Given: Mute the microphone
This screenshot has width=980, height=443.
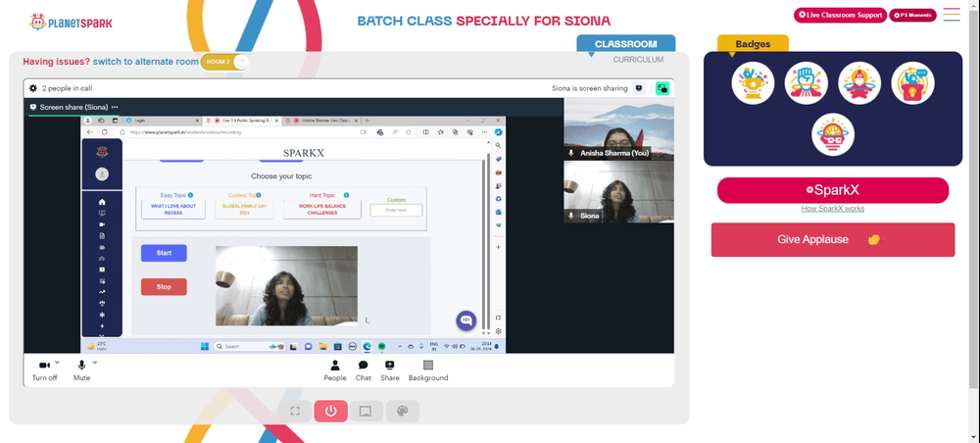Looking at the screenshot, I should pos(81,369).
